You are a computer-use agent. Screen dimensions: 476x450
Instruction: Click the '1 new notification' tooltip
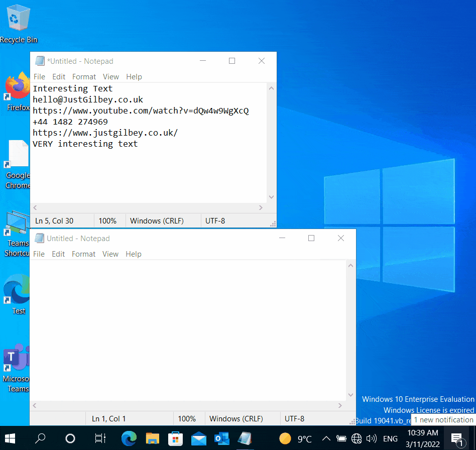[x=443, y=420]
